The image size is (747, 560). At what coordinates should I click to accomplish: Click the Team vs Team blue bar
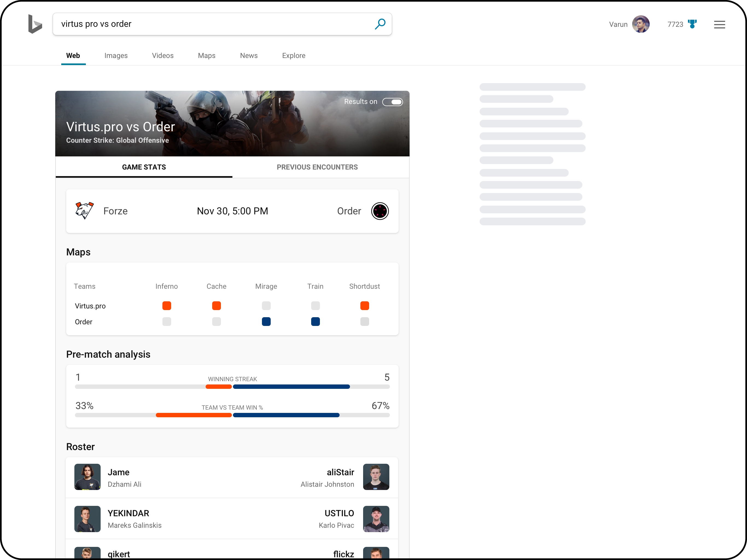coord(286,415)
